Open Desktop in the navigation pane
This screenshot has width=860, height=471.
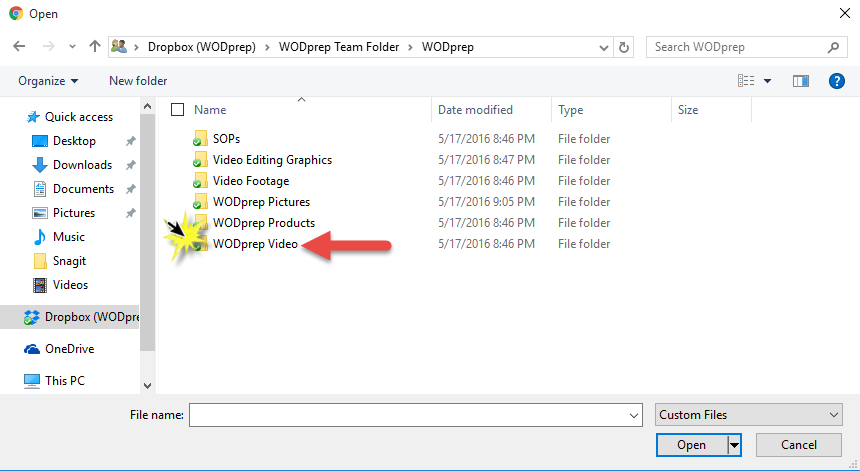[x=74, y=141]
